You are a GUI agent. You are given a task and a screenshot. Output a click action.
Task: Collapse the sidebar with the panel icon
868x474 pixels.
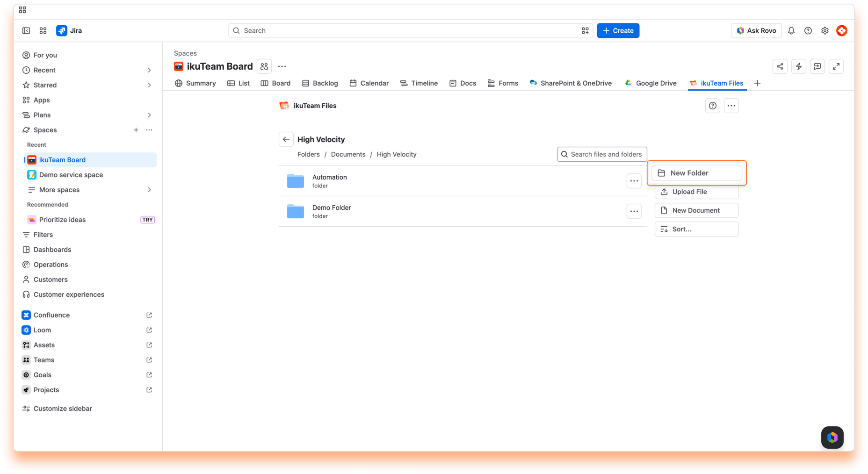click(26, 31)
